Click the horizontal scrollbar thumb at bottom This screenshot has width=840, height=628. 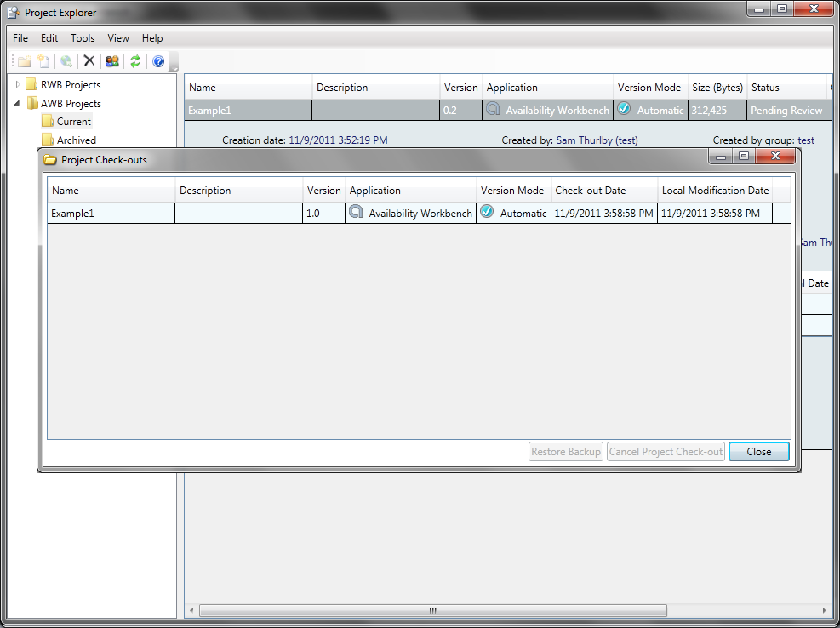(x=432, y=610)
